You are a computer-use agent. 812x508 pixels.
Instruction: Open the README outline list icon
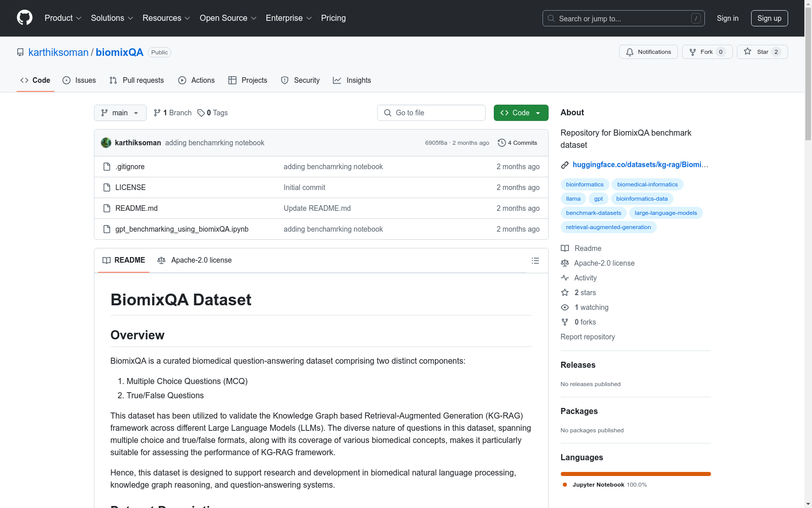[535, 261]
